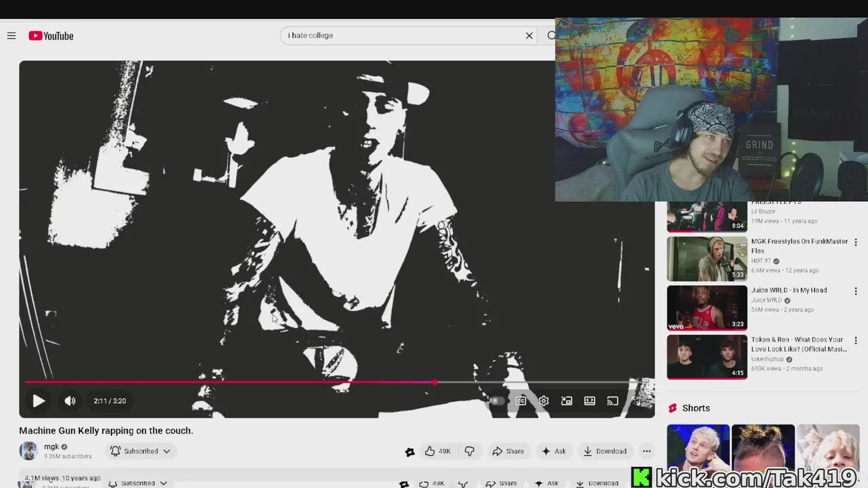This screenshot has height=488, width=868.
Task: Open the tokenhiphop channel link
Action: tap(767, 359)
